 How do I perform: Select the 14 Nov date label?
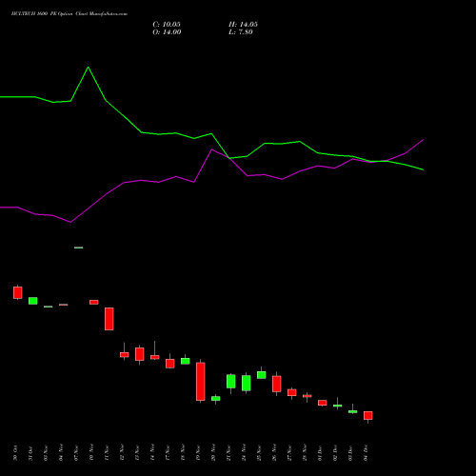pyautogui.click(x=152, y=453)
